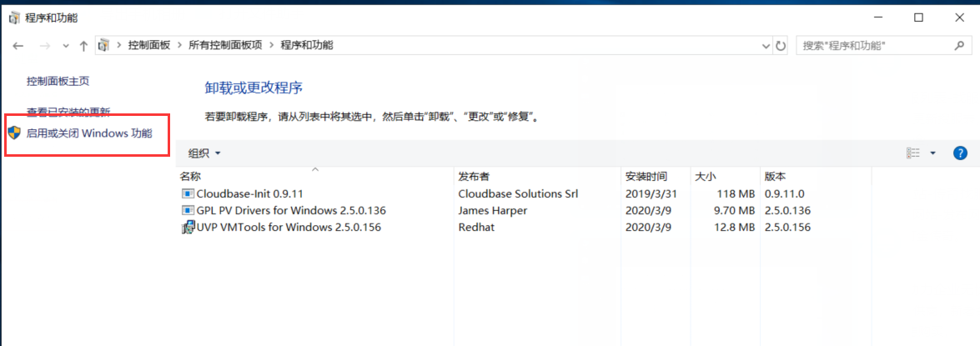Click the GPL PV Drivers program icon
The width and height of the screenshot is (980, 346).
188,210
